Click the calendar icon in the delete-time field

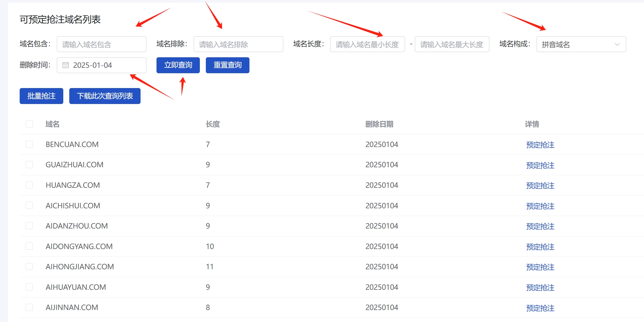pos(66,65)
